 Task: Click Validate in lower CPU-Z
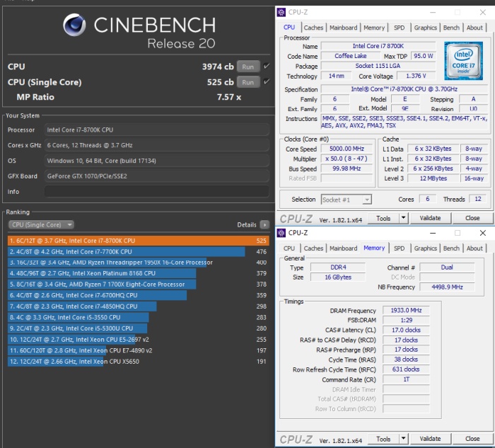(430, 439)
